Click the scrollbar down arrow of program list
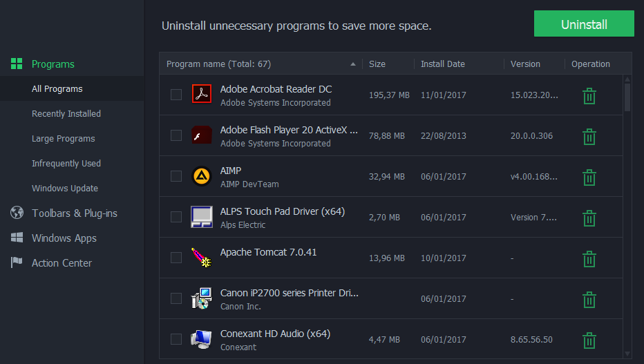The image size is (644, 364). (x=627, y=354)
